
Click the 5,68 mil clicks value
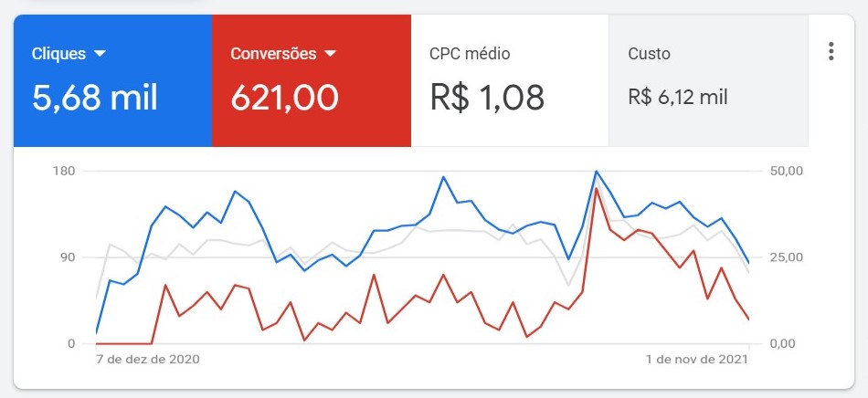click(x=95, y=98)
